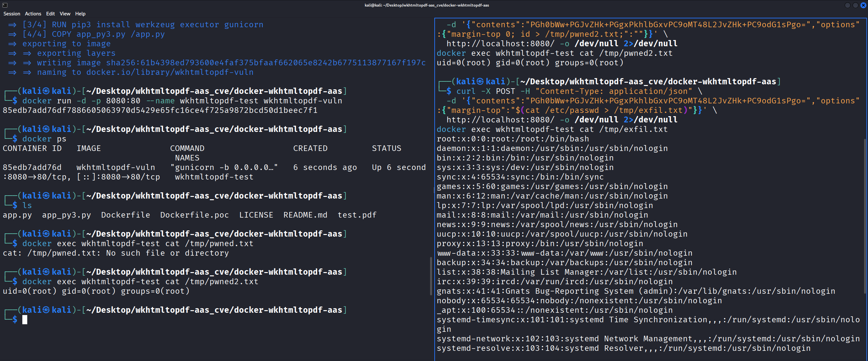Click the container ID 85edb7add76d in docker ps output

point(33,167)
